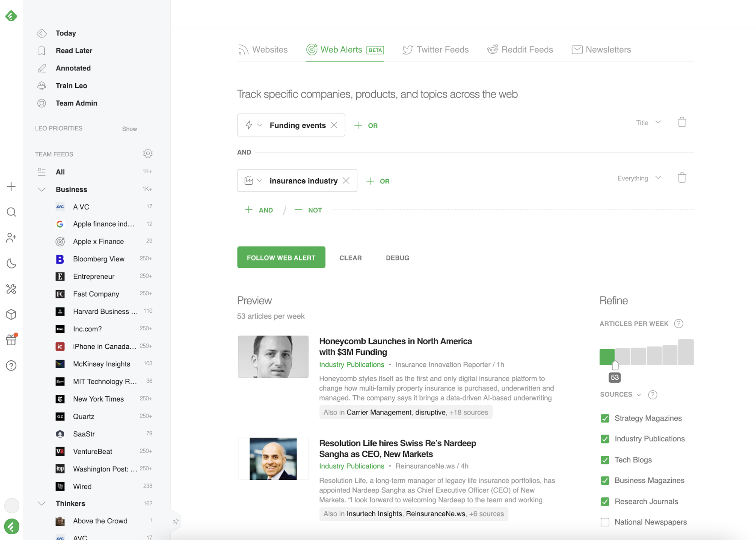This screenshot has height=540, width=756.
Task: Open Funding events type dropdown
Action: pyautogui.click(x=254, y=125)
